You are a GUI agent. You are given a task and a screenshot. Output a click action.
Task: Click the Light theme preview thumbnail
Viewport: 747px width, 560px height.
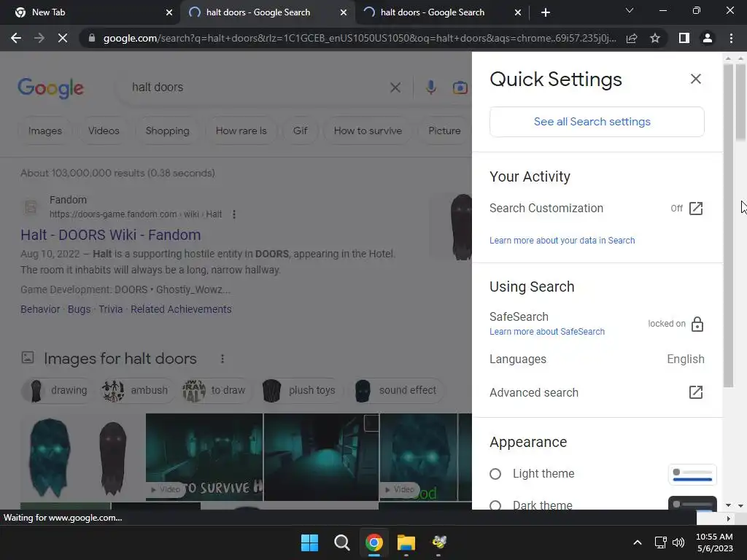[692, 475]
